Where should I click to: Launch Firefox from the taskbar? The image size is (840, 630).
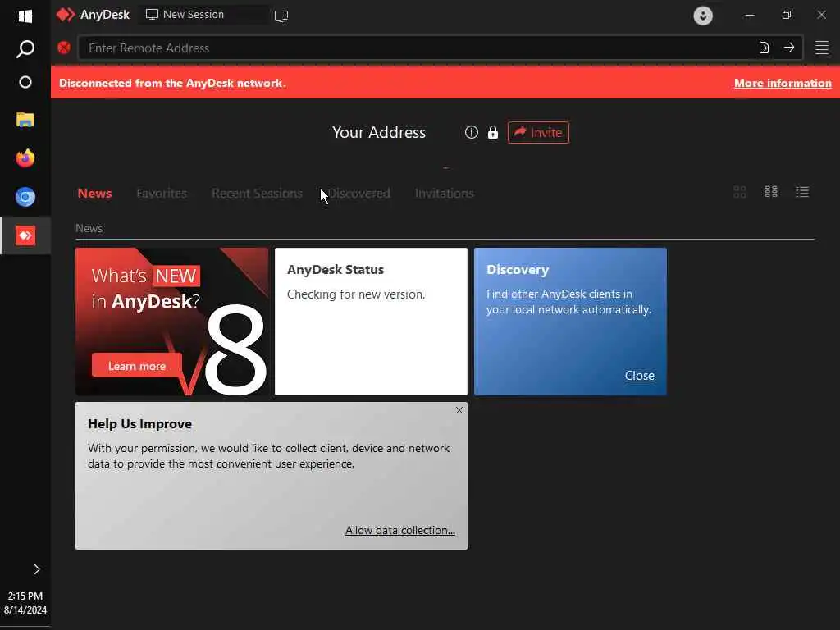click(x=25, y=158)
